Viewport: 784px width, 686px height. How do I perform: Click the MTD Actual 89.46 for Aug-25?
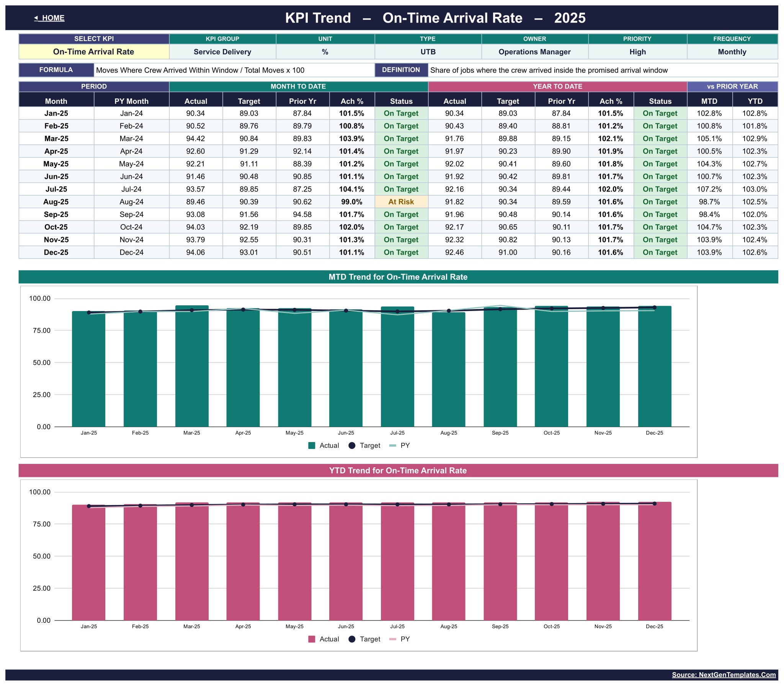(196, 202)
